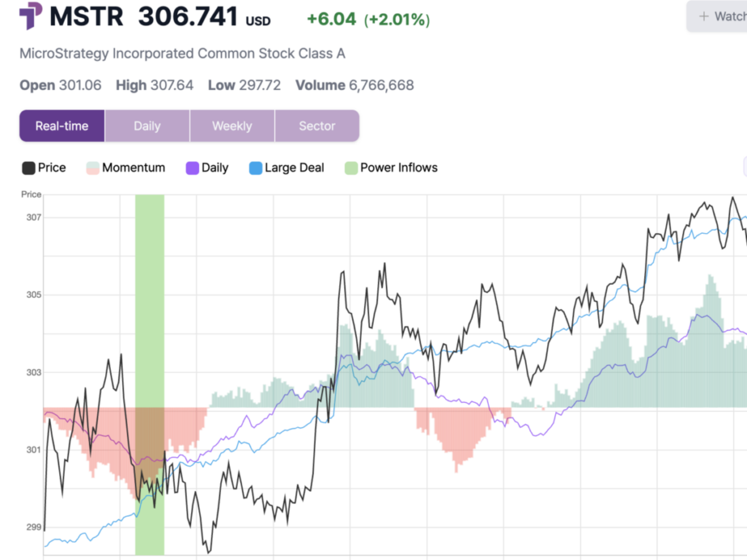This screenshot has width=747, height=560.
Task: Click the MicroStrategy company name text
Action: (182, 54)
